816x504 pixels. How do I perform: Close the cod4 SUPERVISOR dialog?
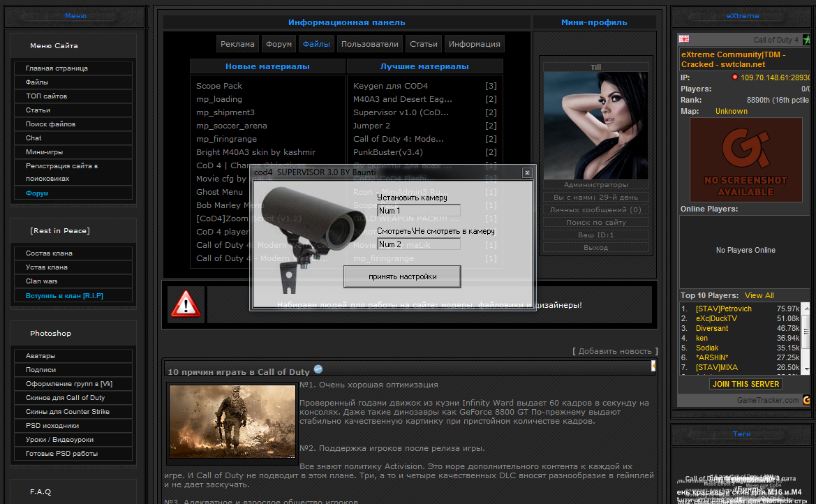tap(527, 172)
